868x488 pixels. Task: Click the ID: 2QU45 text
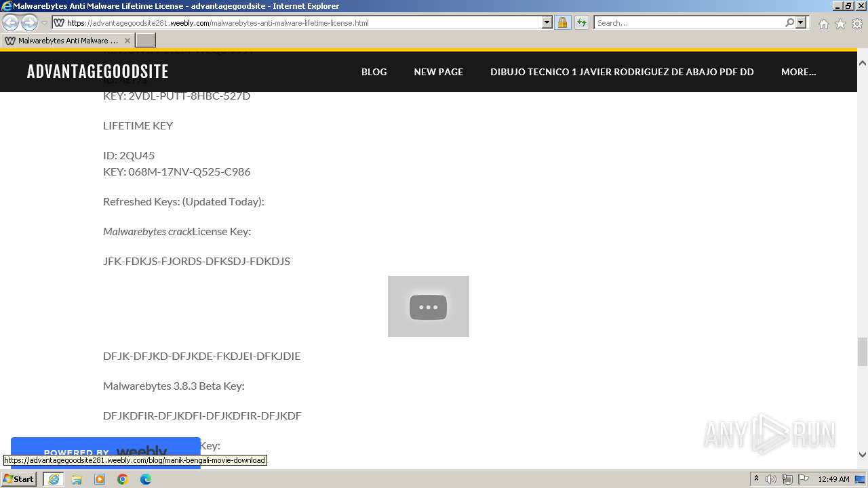[129, 155]
